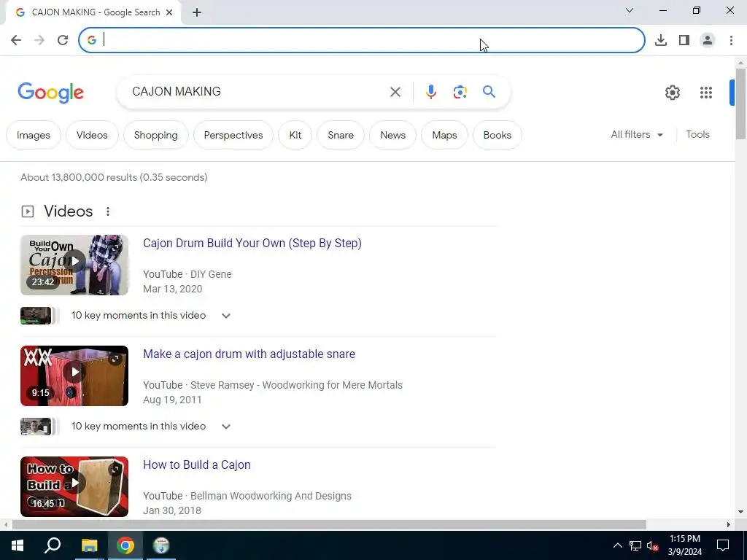Click the horizontal scrollbar thumb
747x560 pixels.
[x=329, y=525]
